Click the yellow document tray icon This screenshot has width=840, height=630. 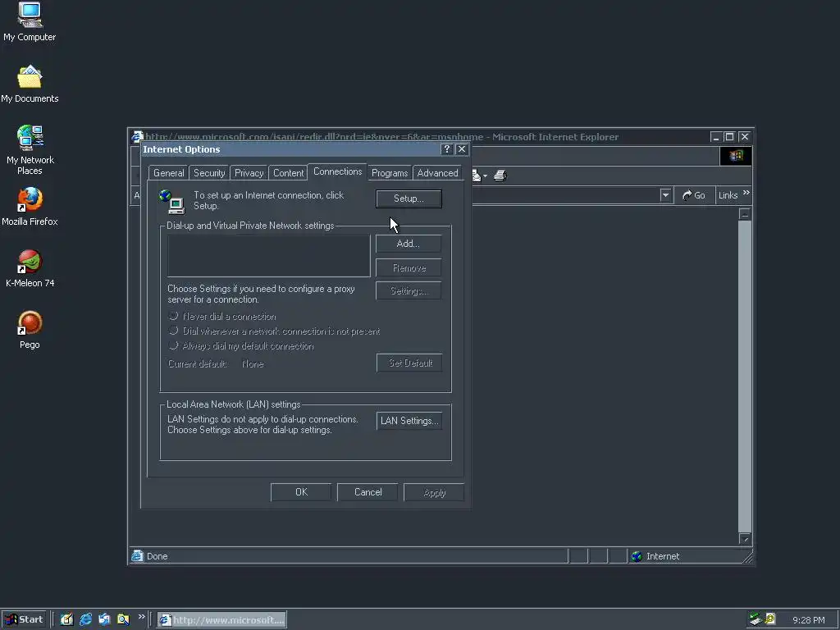coord(770,619)
